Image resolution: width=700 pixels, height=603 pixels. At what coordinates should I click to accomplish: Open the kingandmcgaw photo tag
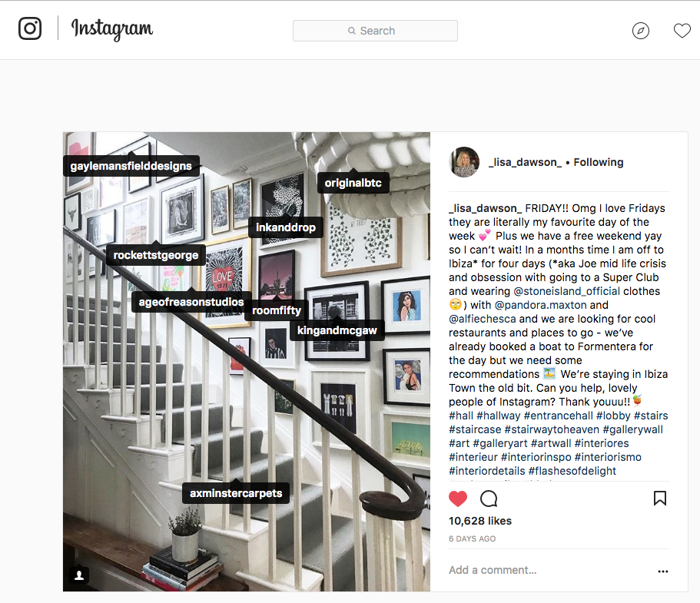coord(337,330)
